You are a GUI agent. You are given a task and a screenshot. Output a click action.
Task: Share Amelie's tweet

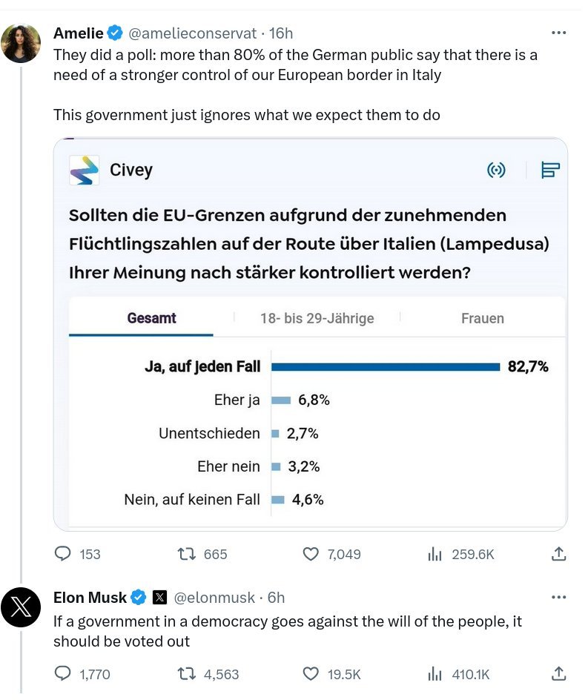pos(559,554)
